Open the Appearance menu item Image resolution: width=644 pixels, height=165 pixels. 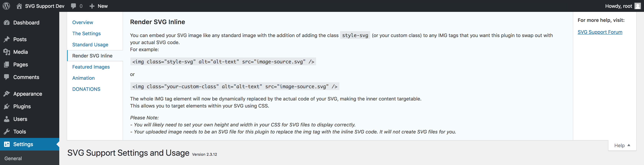[x=29, y=94]
